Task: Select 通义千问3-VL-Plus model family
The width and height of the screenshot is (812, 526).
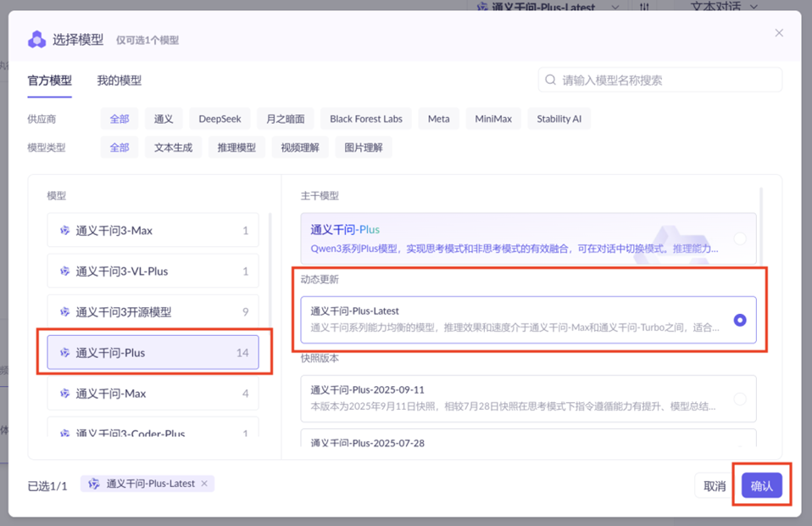Action: (153, 271)
